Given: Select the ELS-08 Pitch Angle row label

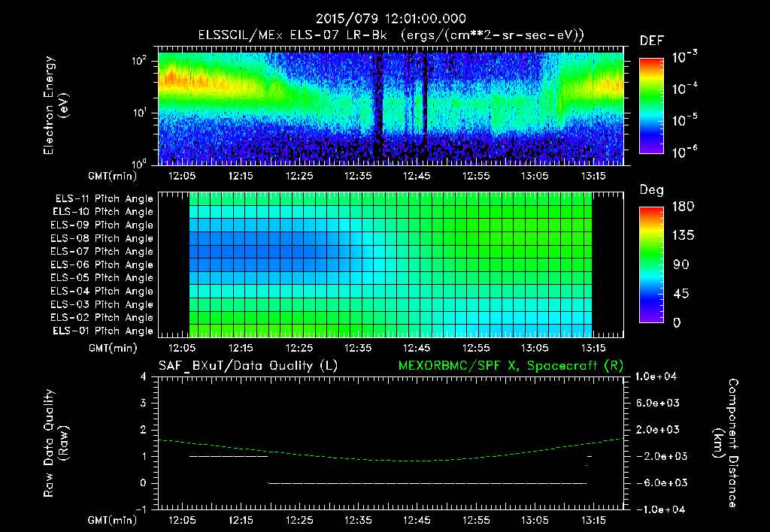Looking at the screenshot, I should [x=102, y=238].
